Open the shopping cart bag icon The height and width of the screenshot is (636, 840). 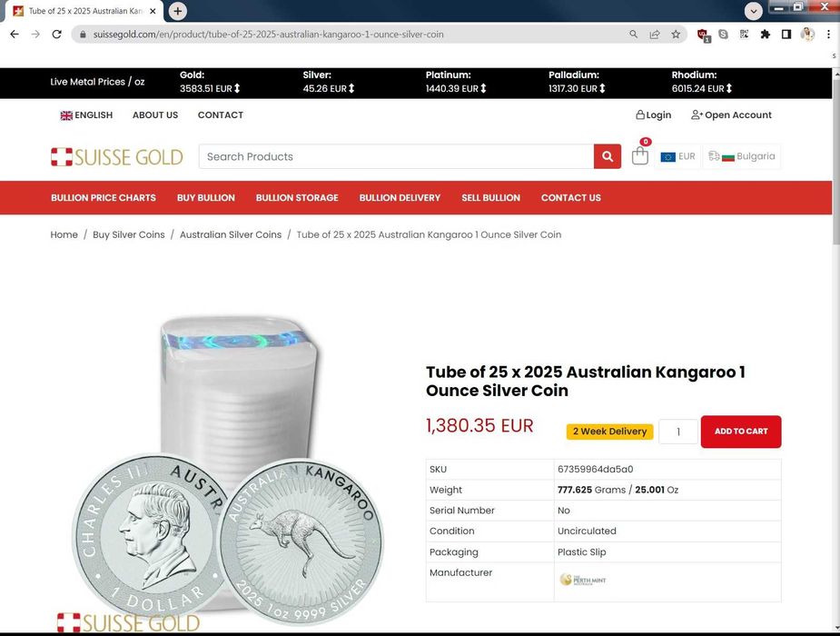tap(639, 156)
